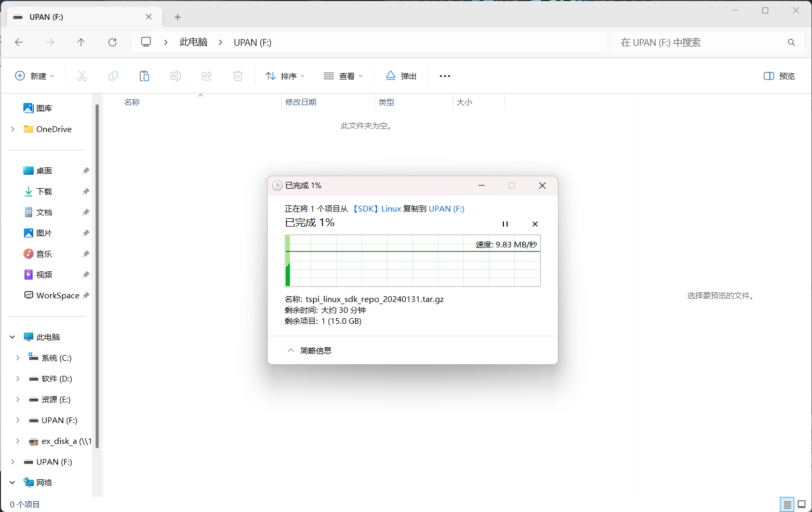812x512 pixels.
Task: Click the sidebar vertical scrollbar
Action: tap(97, 275)
